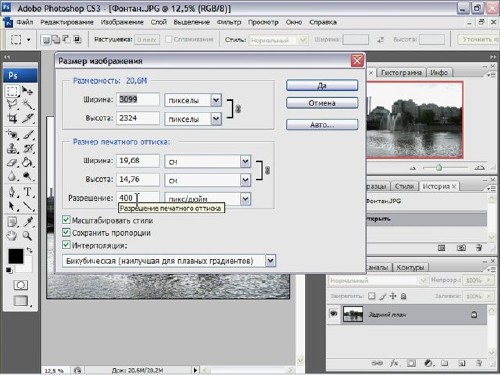Confirm dialog with the Да button
This screenshot has width=500, height=375.
point(322,85)
